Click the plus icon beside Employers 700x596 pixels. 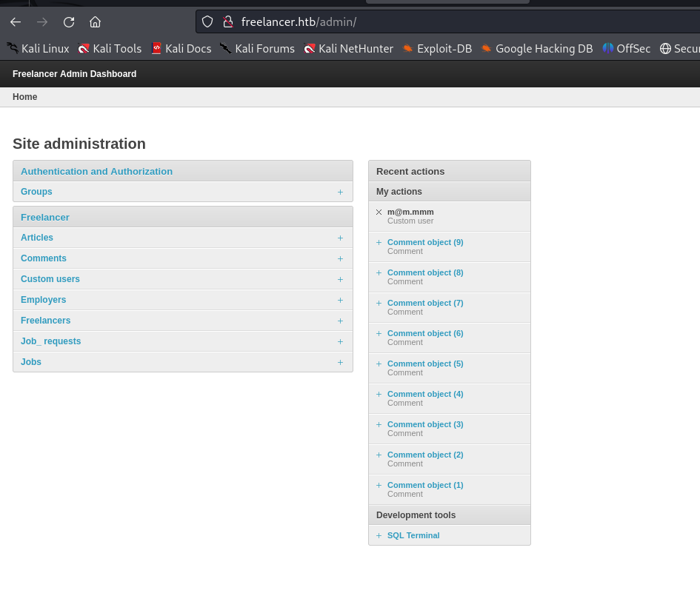click(x=340, y=300)
